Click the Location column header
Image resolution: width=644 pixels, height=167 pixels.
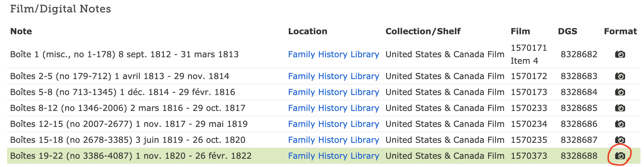308,32
